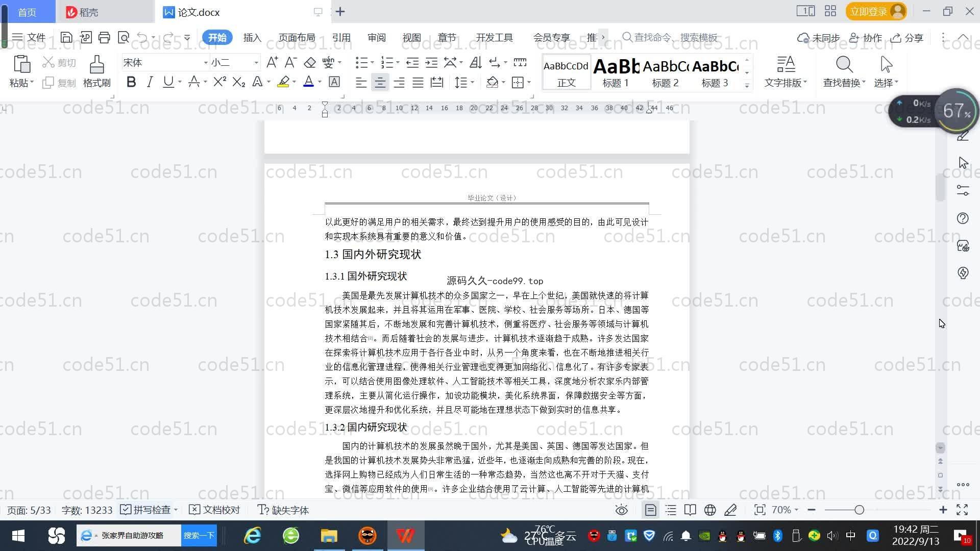The width and height of the screenshot is (980, 551).
Task: Switch to 页面布局 ribbon tab
Action: coord(297,37)
